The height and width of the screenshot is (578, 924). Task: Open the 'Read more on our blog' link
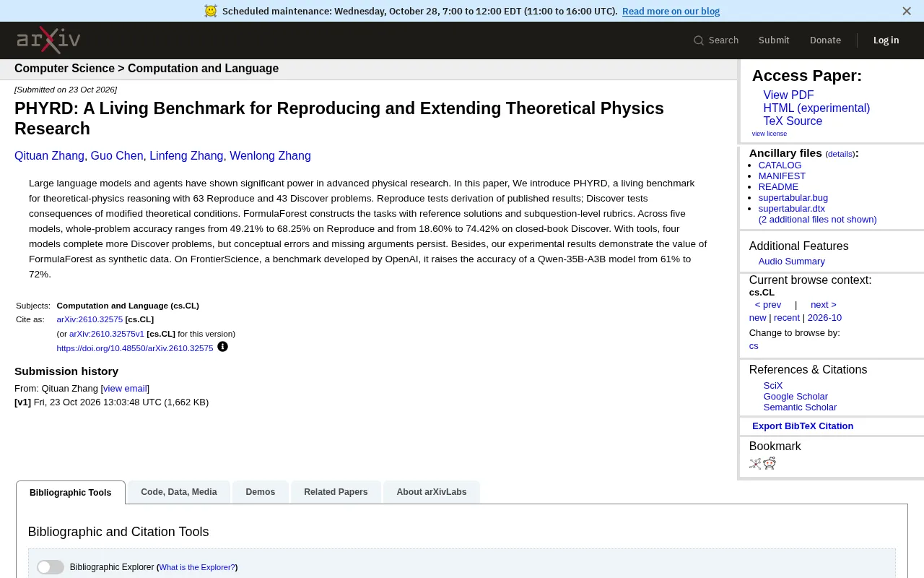point(671,11)
